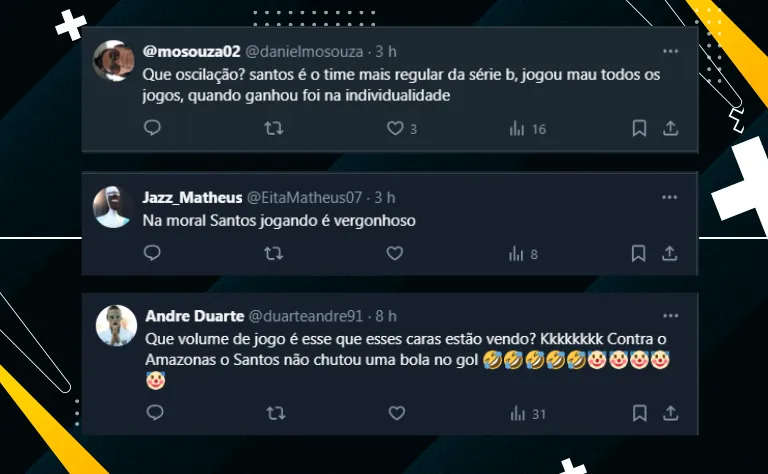The width and height of the screenshot is (768, 474).
Task: Reply to Jazz_Matheus tweet
Action: point(152,254)
